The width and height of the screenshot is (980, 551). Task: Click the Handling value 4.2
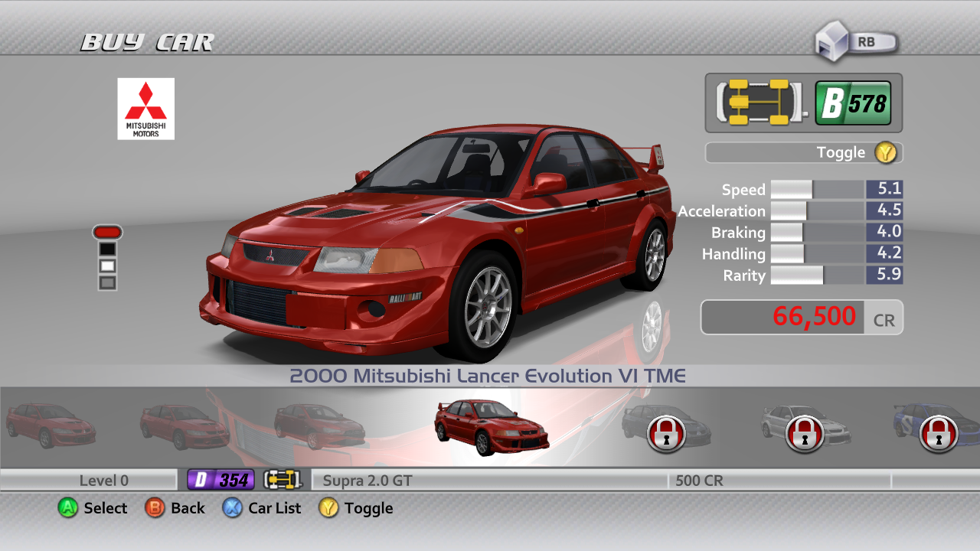(885, 254)
